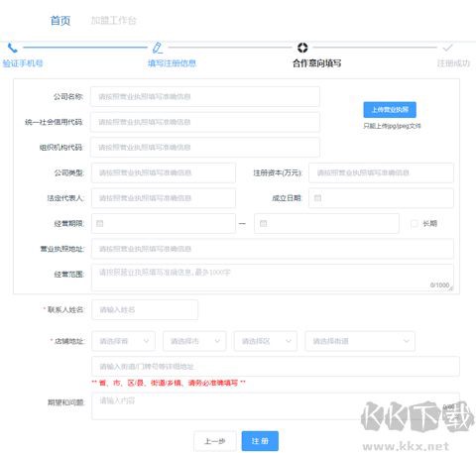Viewport: 476px width, 453px height.
Task: Click the 上一步 button
Action: pyautogui.click(x=215, y=441)
